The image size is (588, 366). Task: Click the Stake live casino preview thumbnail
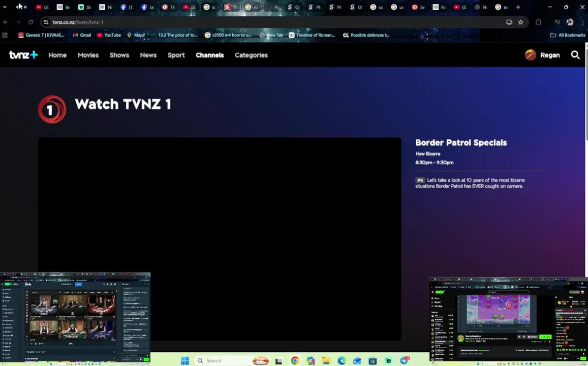[75, 317]
